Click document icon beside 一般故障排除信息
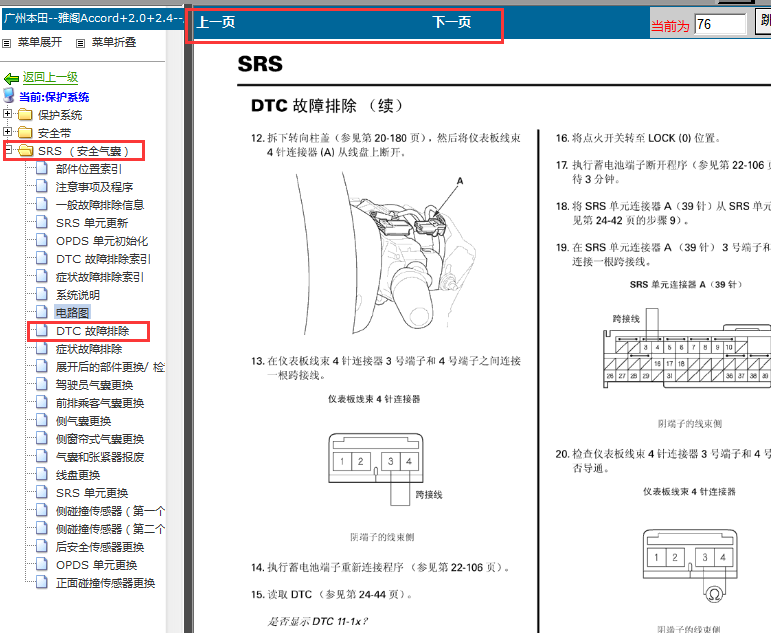Image resolution: width=771 pixels, height=633 pixels. point(42,205)
